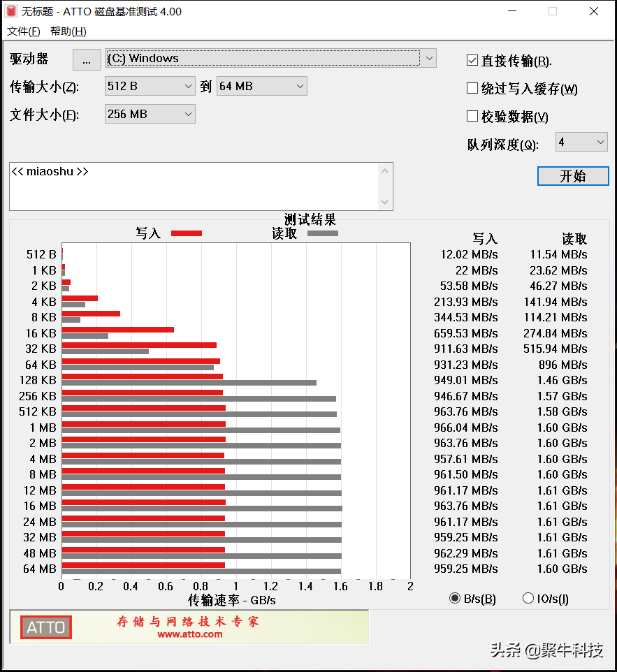Screen dimensions: 617x672
Task: Open the 文件(F) menu
Action: (24, 31)
